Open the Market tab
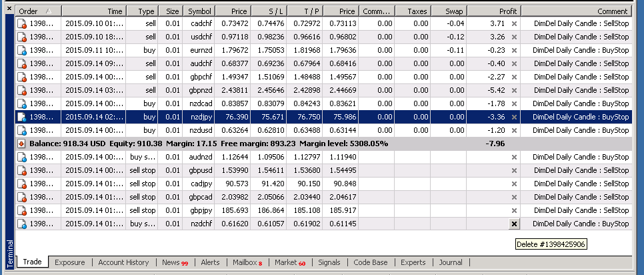The image size is (644, 275). click(x=290, y=262)
